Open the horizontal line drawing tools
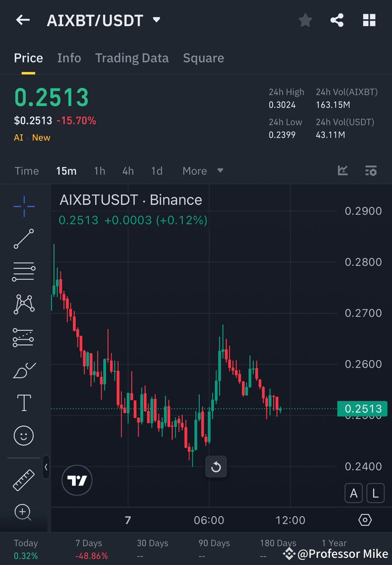The image size is (392, 565). (x=24, y=272)
